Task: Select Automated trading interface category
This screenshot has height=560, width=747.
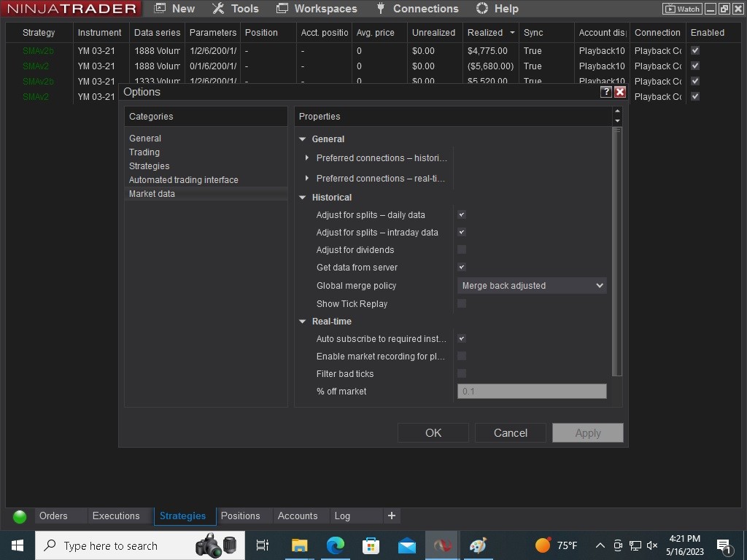Action: (183, 179)
